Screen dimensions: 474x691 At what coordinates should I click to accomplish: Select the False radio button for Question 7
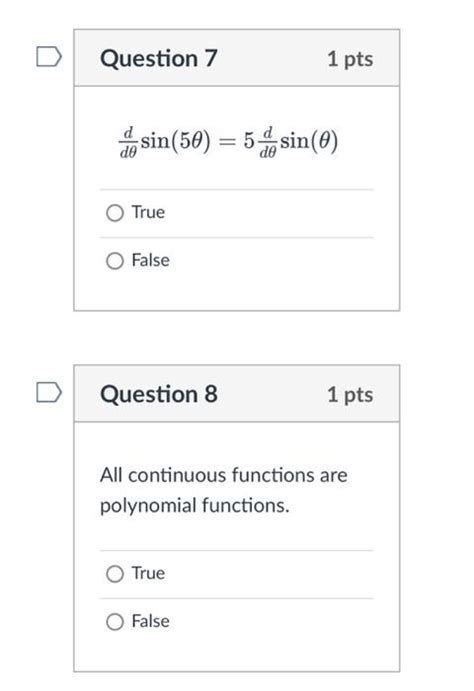coord(115,261)
